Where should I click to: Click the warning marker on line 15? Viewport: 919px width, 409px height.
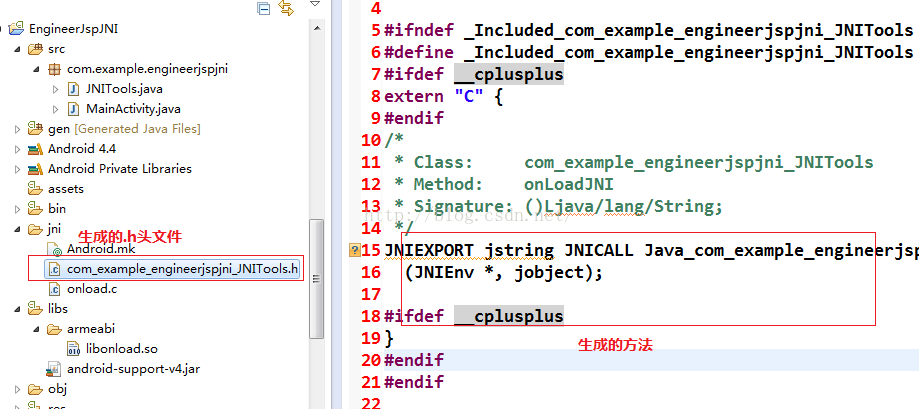pyautogui.click(x=354, y=251)
